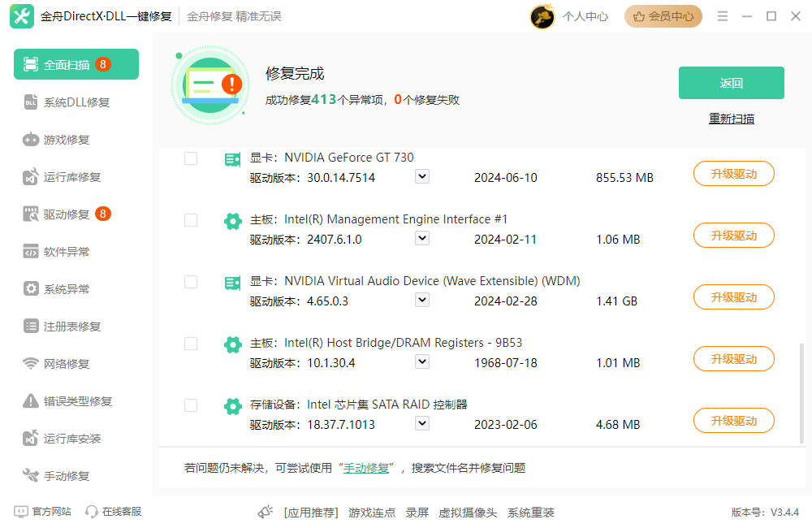This screenshot has width=812, height=528.
Task: Open the 会员中心 membership page
Action: coord(663,15)
